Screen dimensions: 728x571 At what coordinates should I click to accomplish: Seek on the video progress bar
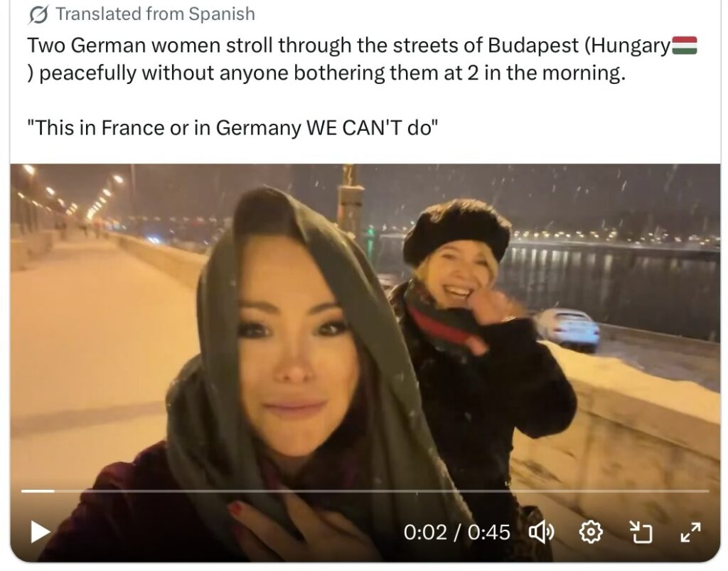click(x=365, y=491)
